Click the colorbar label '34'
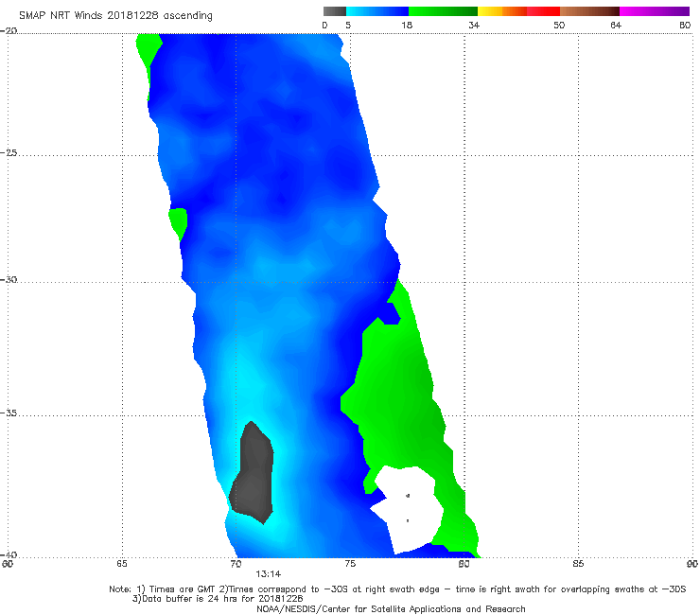This screenshot has height=615, width=700. pyautogui.click(x=474, y=25)
